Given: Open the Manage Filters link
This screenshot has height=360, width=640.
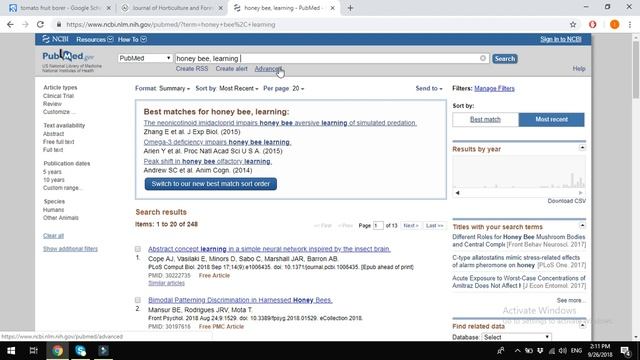Looking at the screenshot, I should coord(494,88).
